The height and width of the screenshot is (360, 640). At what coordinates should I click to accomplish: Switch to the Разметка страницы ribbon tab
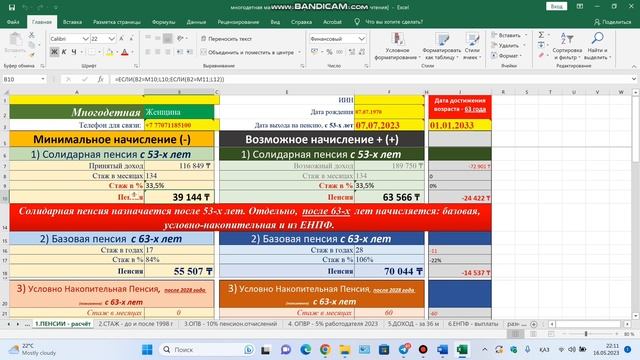tap(117, 22)
